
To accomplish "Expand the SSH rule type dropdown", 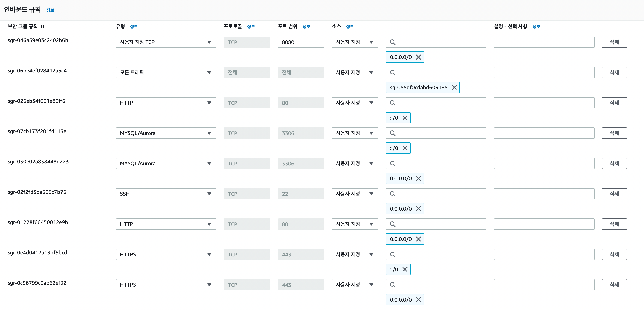I will click(x=166, y=194).
